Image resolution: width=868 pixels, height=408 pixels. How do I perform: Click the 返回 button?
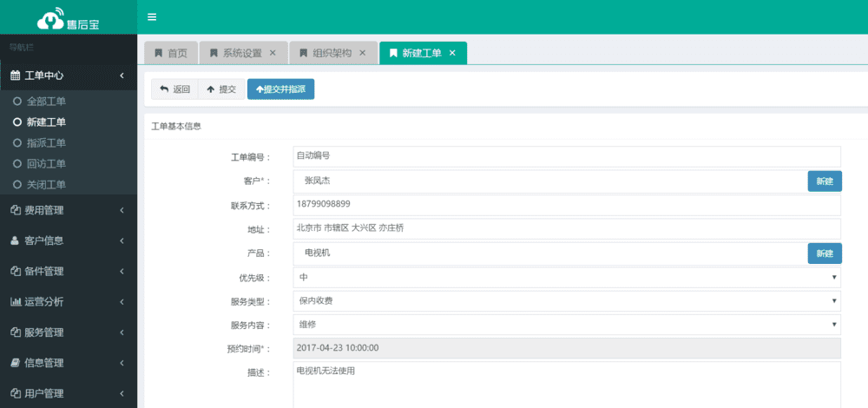click(174, 89)
